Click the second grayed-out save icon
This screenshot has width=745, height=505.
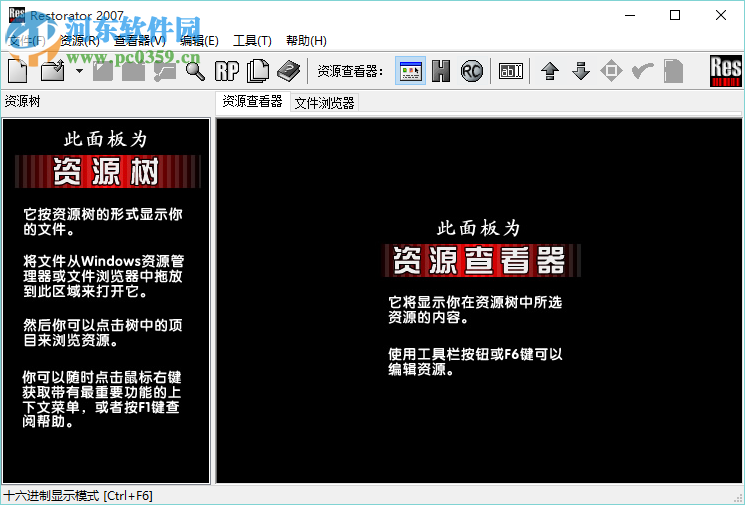134,72
